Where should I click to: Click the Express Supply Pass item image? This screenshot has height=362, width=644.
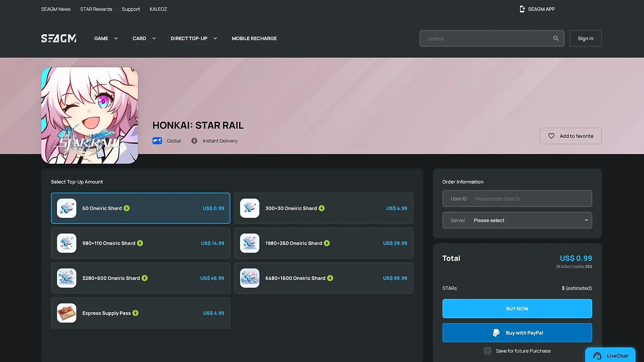coord(67,313)
